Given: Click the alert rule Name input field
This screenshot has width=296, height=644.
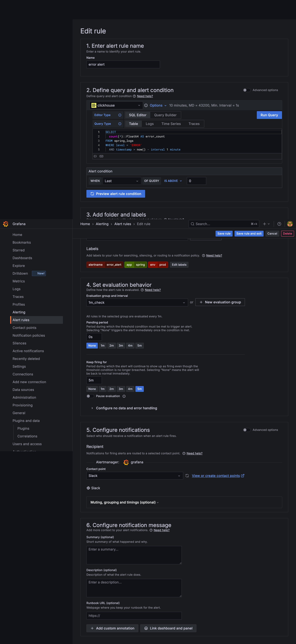Looking at the screenshot, I should [x=123, y=64].
